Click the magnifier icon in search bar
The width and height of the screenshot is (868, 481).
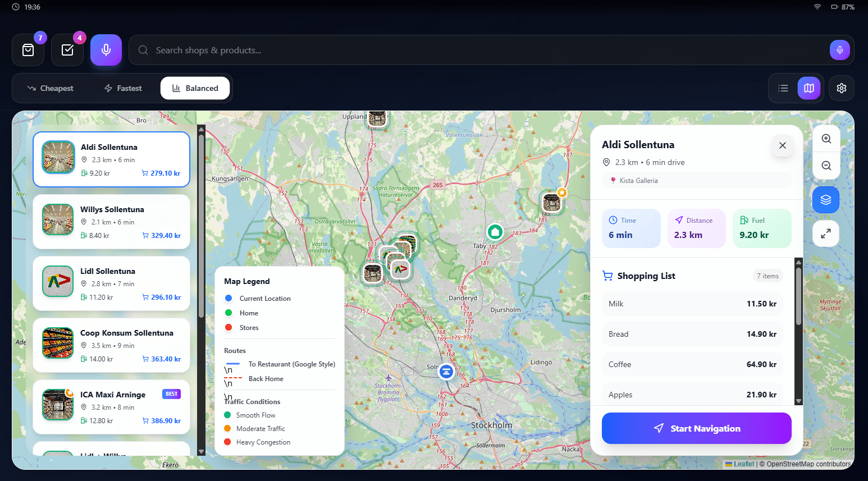[x=143, y=50]
